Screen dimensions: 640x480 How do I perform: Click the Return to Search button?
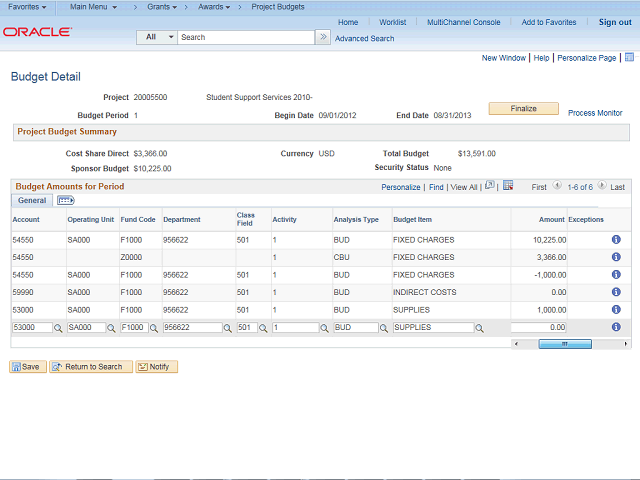[x=87, y=367]
